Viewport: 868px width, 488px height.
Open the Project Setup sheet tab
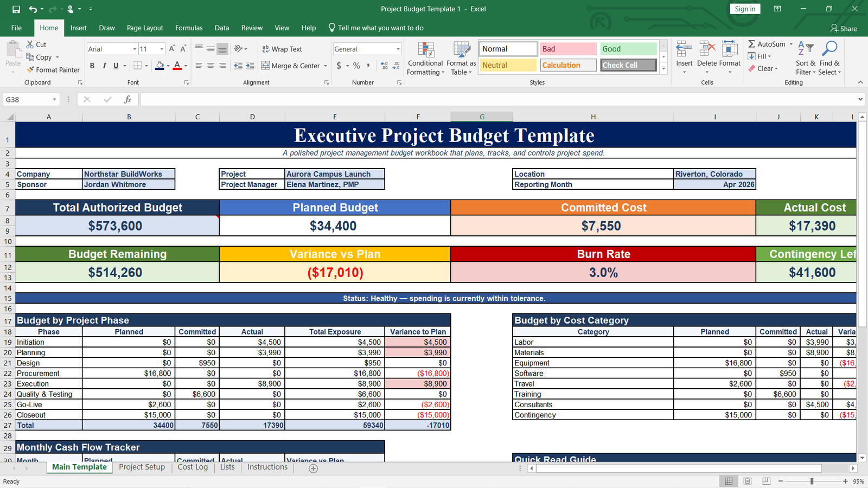point(142,467)
